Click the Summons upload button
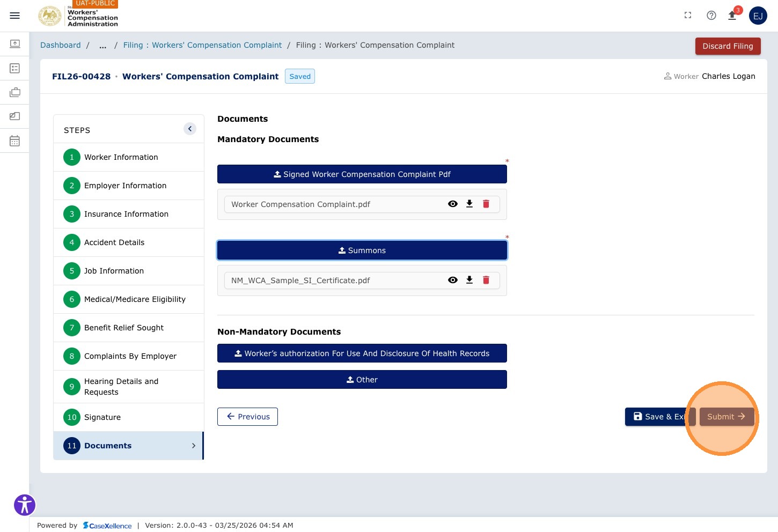This screenshot has width=778, height=532. click(362, 250)
